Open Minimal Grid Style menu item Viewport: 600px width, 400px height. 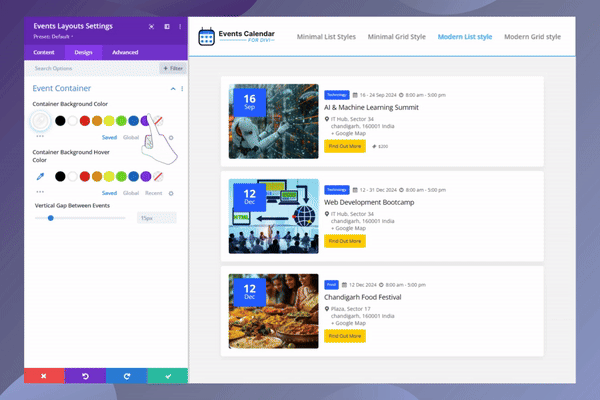coord(396,37)
